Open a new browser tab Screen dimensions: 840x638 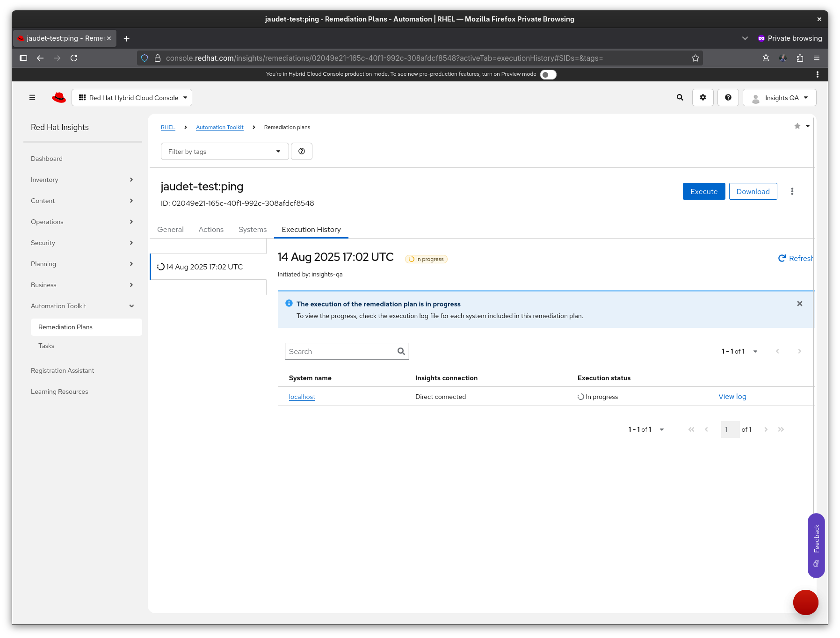(126, 38)
